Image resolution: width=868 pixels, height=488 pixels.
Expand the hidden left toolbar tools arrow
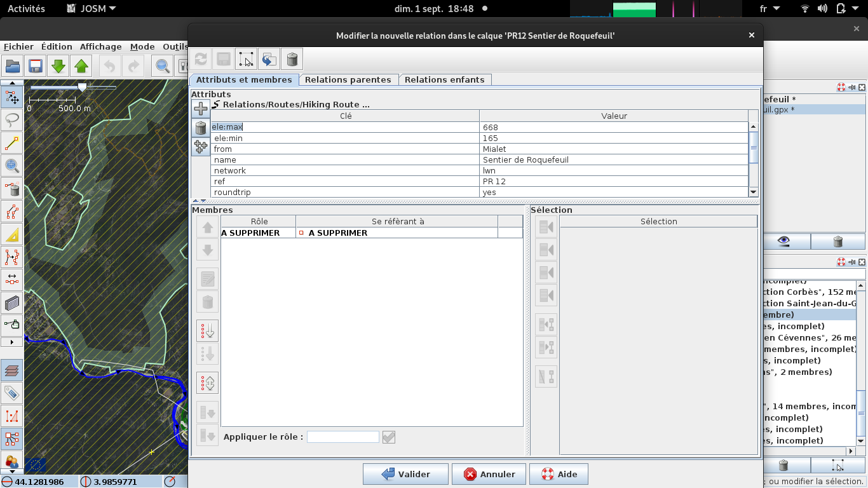(11, 342)
